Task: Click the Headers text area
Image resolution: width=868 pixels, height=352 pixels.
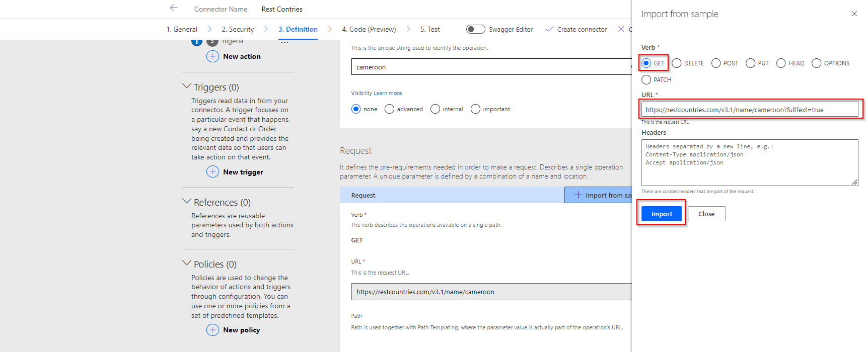Action: point(749,162)
